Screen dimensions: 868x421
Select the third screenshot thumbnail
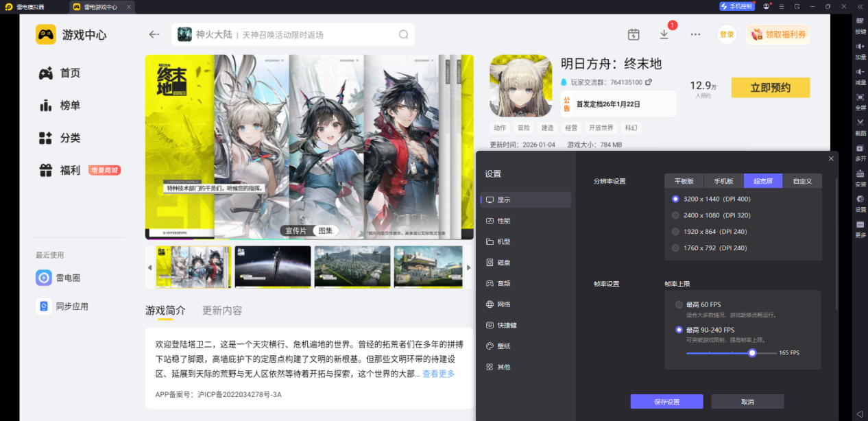(x=352, y=267)
